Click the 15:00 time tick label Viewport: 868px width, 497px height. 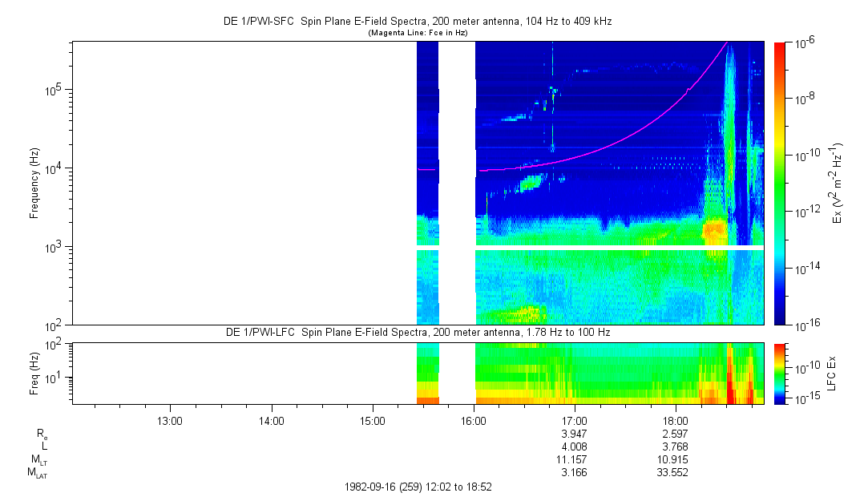[373, 420]
